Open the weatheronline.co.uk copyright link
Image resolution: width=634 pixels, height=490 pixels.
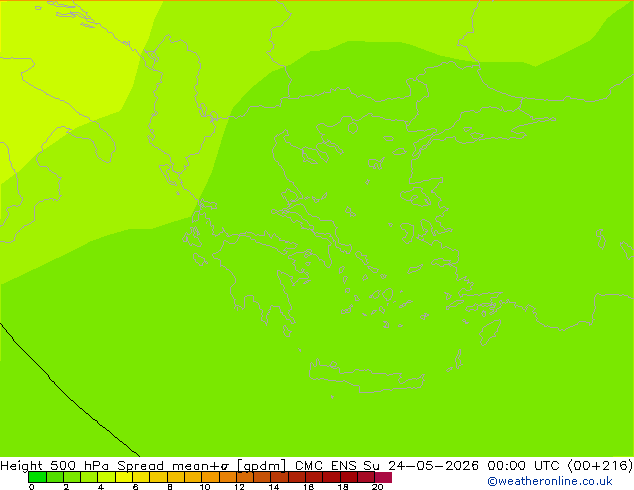(550, 481)
